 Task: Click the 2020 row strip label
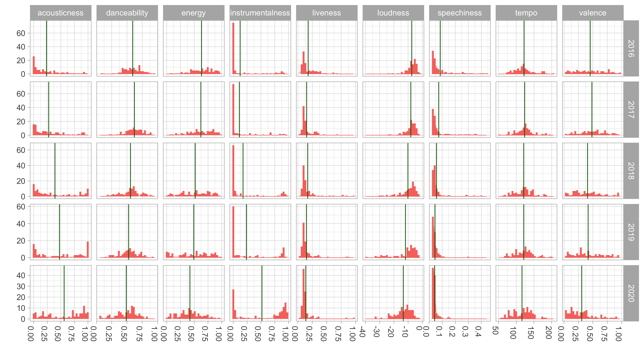click(x=631, y=293)
